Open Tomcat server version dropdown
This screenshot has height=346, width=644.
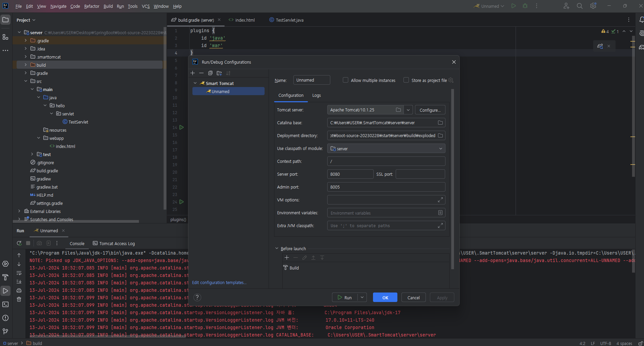pos(408,110)
